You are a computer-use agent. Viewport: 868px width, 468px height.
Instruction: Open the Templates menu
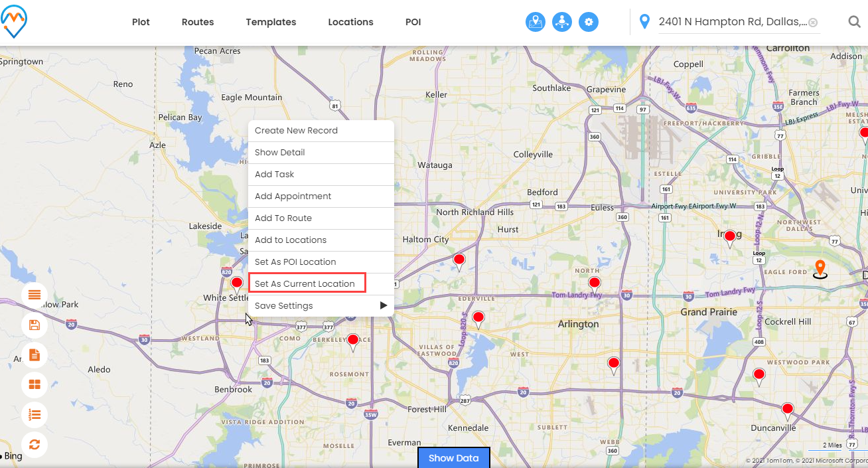click(271, 22)
